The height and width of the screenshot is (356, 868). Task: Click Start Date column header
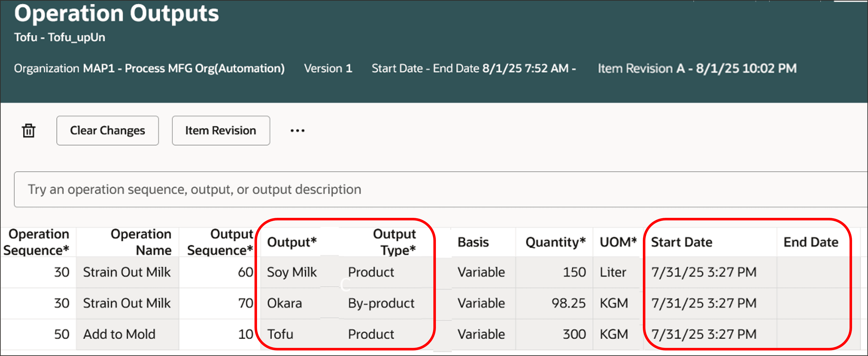pos(682,242)
